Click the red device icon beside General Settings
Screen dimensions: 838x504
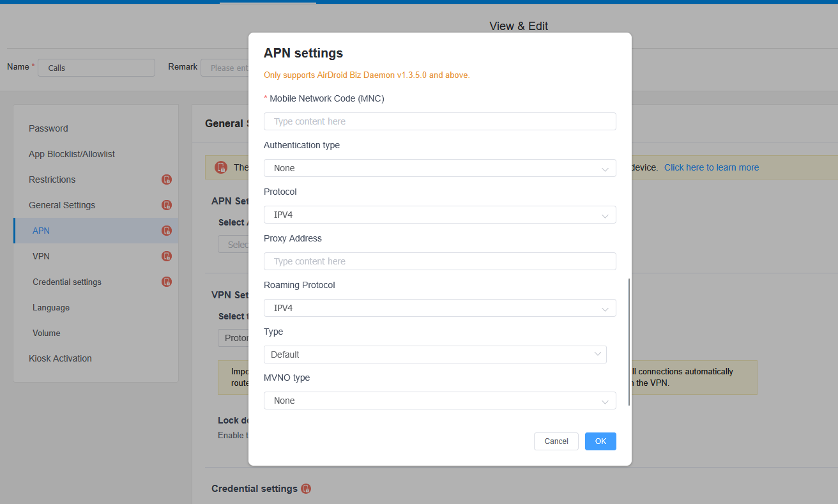click(x=167, y=205)
